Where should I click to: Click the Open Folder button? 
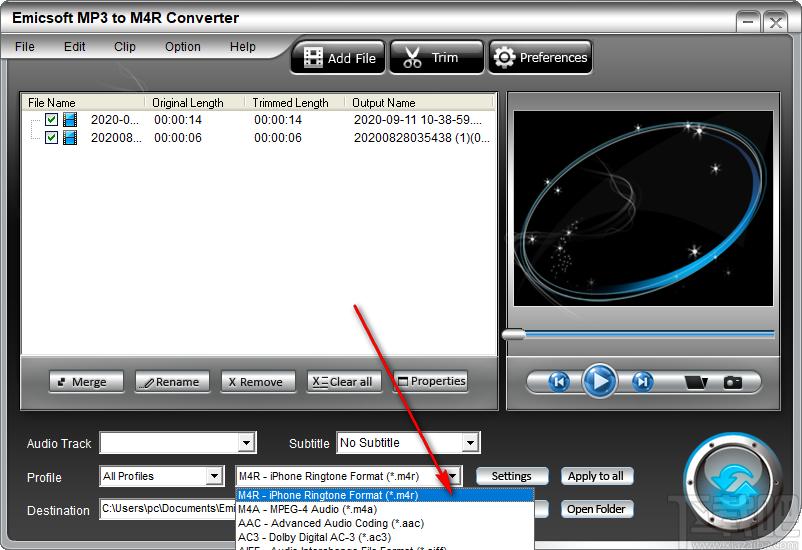[x=596, y=510]
